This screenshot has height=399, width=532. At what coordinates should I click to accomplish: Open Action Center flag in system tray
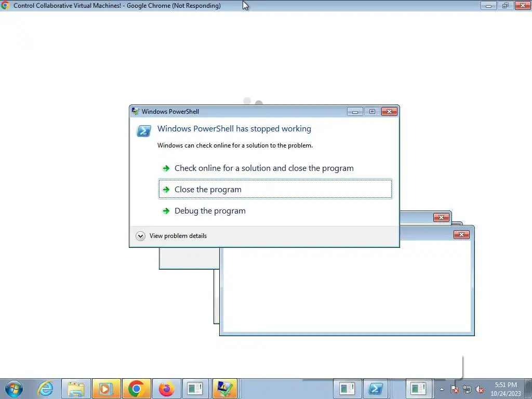click(x=455, y=390)
